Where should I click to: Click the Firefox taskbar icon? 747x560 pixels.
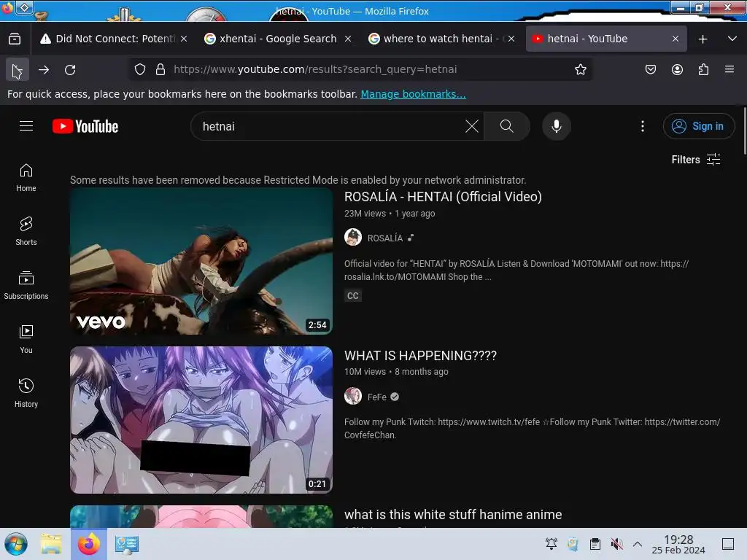(89, 544)
